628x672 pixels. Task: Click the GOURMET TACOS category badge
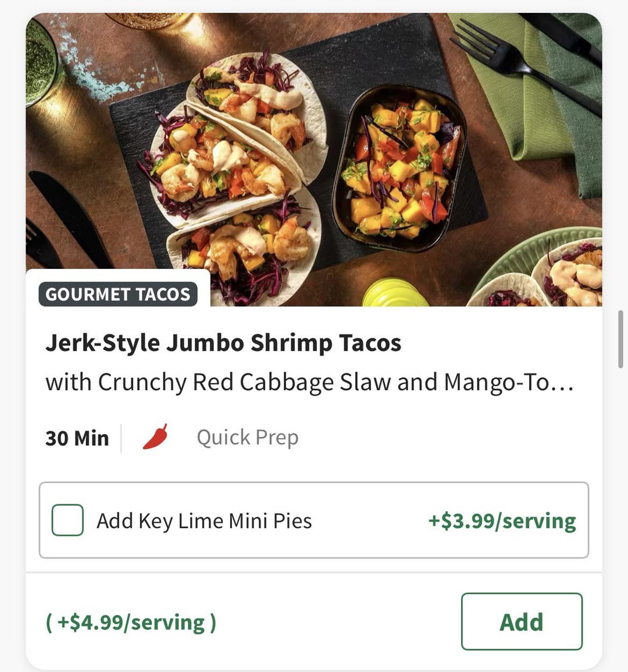click(118, 294)
